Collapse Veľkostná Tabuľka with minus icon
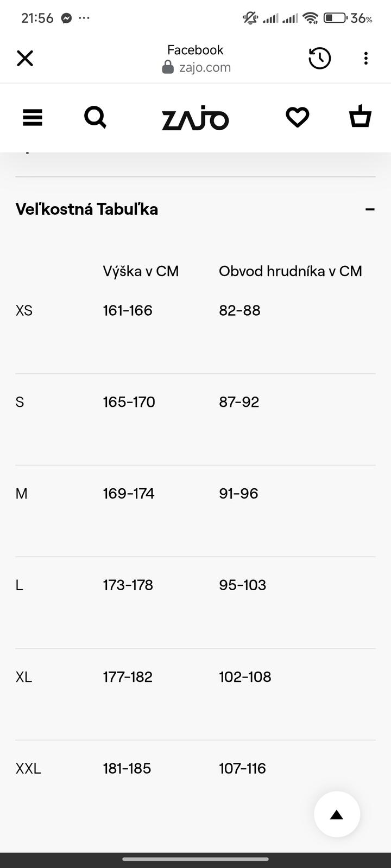Image resolution: width=391 pixels, height=868 pixels. (370, 209)
